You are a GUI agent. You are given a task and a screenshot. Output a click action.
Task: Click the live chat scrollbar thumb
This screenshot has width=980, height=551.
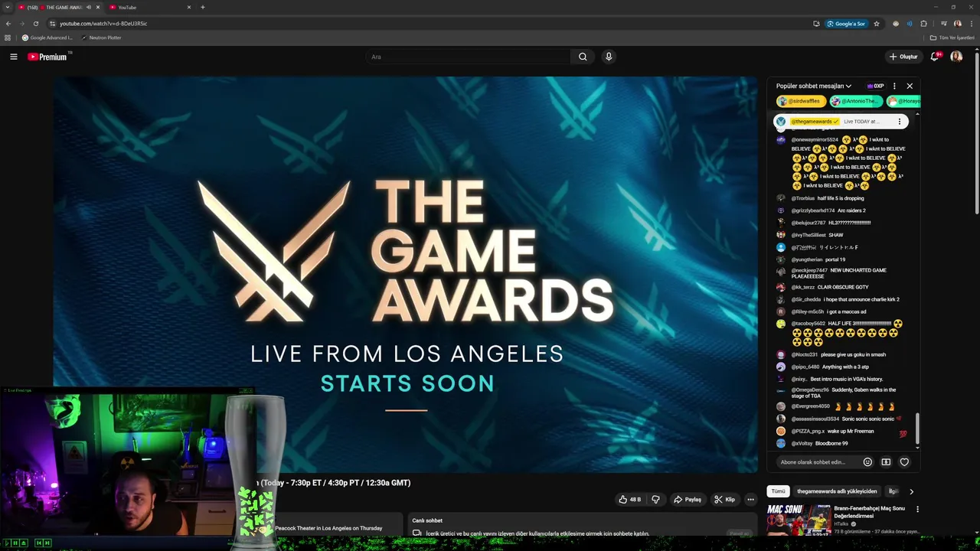tap(917, 427)
